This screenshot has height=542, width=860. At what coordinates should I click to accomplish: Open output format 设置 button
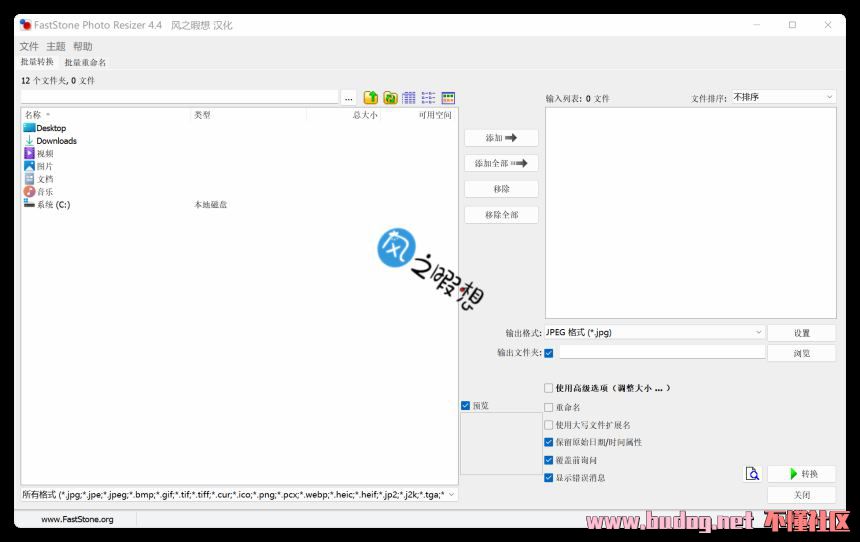801,333
